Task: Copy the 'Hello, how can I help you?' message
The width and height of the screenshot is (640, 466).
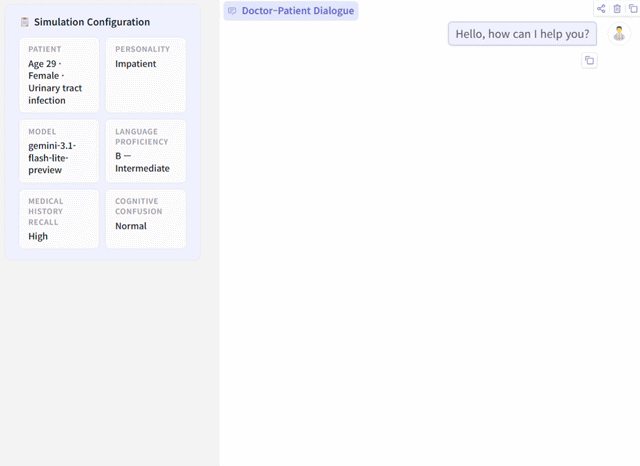Action: tap(589, 61)
